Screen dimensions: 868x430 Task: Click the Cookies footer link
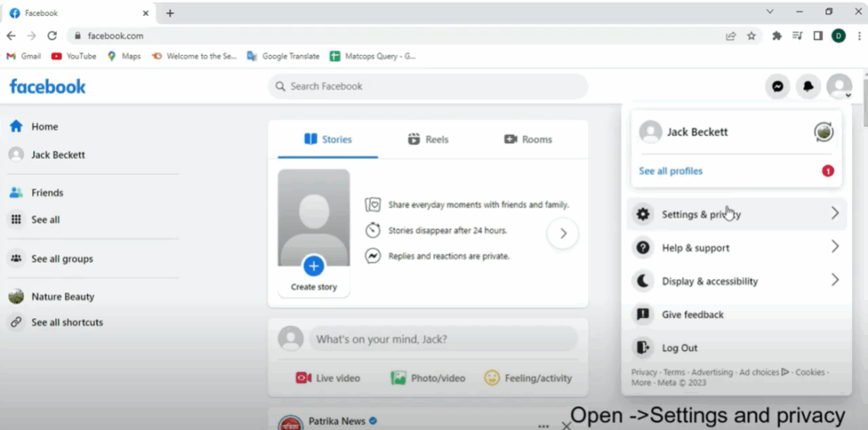[810, 372]
